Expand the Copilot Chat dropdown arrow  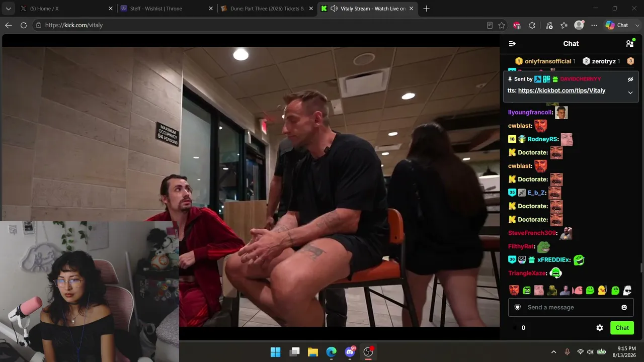tap(637, 25)
